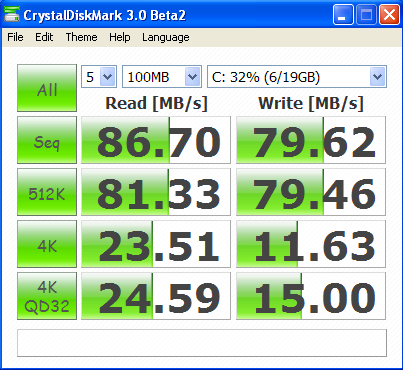Viewport: 403px width, 370px height.
Task: Click the empty comment field at the bottom
Action: pos(202,343)
